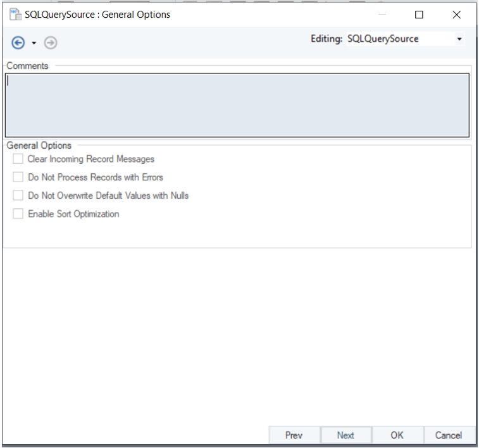Tick Do Not Overwrite Default Values with Nulls
Screen dimensions: 479x448
pos(18,196)
